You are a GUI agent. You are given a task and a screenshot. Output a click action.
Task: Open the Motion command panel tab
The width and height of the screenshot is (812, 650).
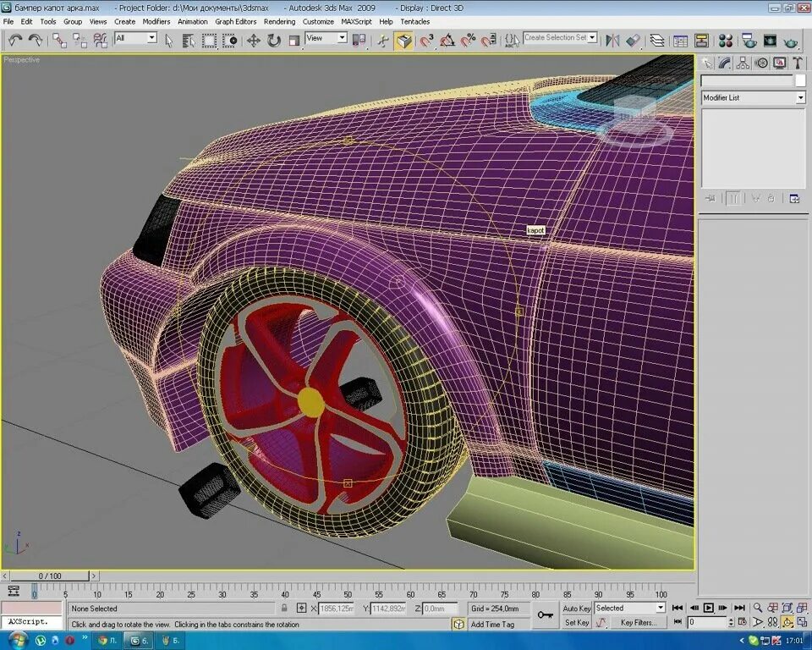(761, 63)
